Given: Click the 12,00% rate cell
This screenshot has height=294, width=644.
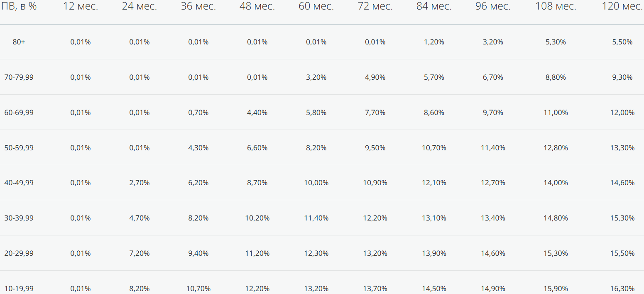Looking at the screenshot, I should click(622, 113).
